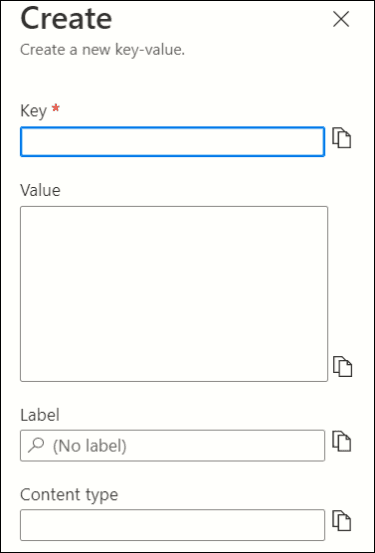Click the 'Create a new key-value.' description
Screen dimensions: 375x553
point(103,50)
